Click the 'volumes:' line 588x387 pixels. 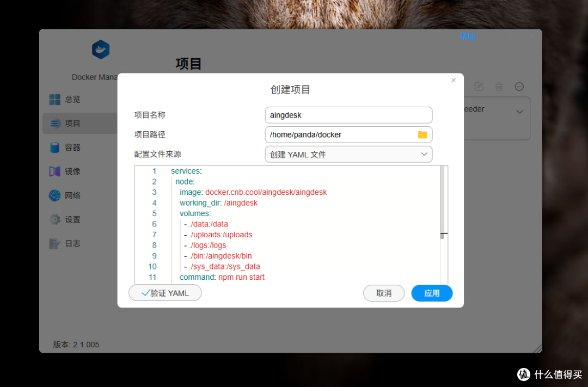click(195, 213)
